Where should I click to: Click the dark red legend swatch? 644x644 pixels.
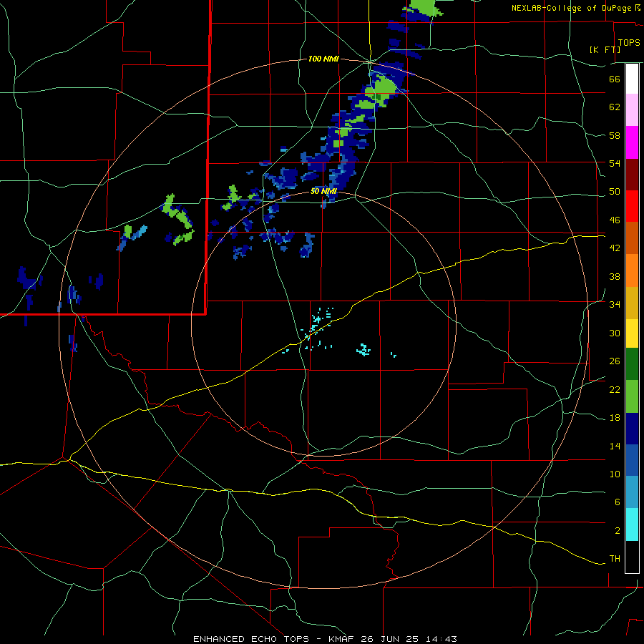pos(632,175)
